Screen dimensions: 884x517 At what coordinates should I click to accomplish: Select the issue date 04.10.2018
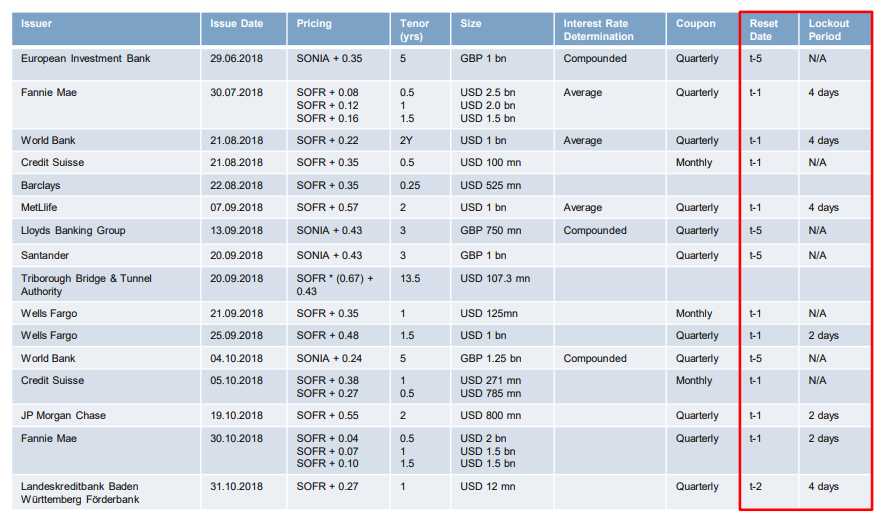point(236,359)
